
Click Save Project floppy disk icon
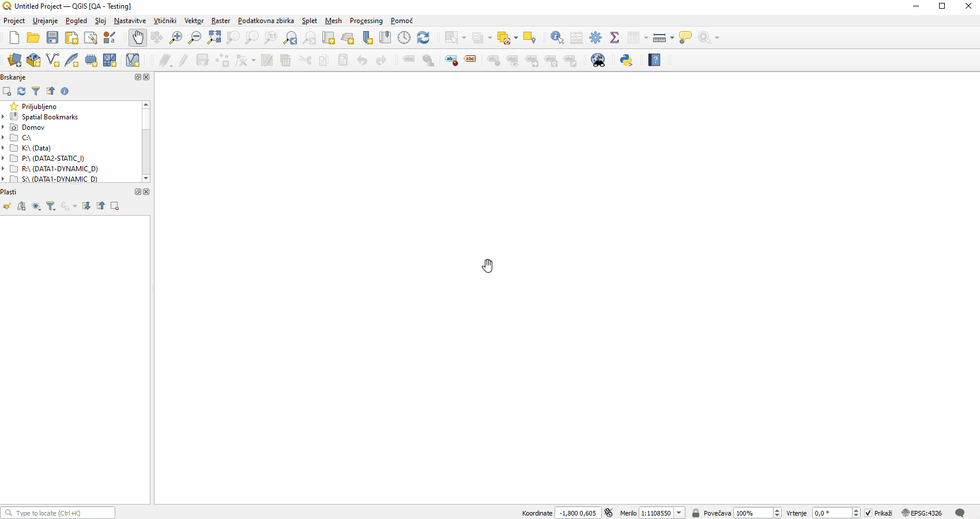coord(52,38)
